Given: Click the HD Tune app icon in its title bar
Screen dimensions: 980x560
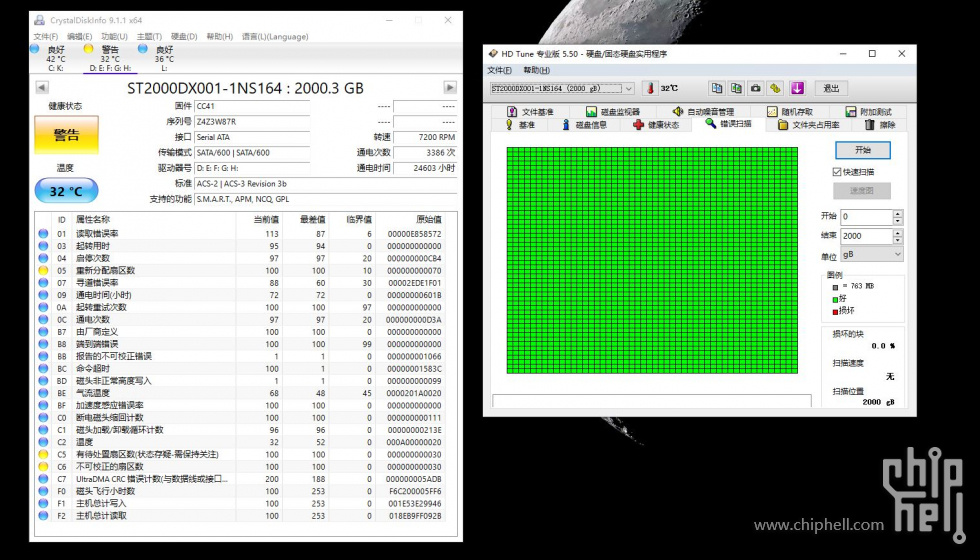Looking at the screenshot, I should pyautogui.click(x=493, y=54).
